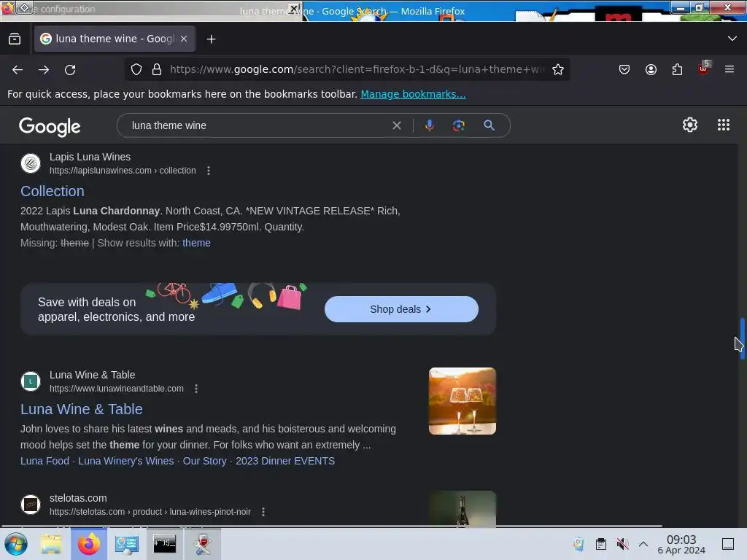Show desktop using corner button
Screen dimensions: 747x560
728,544
